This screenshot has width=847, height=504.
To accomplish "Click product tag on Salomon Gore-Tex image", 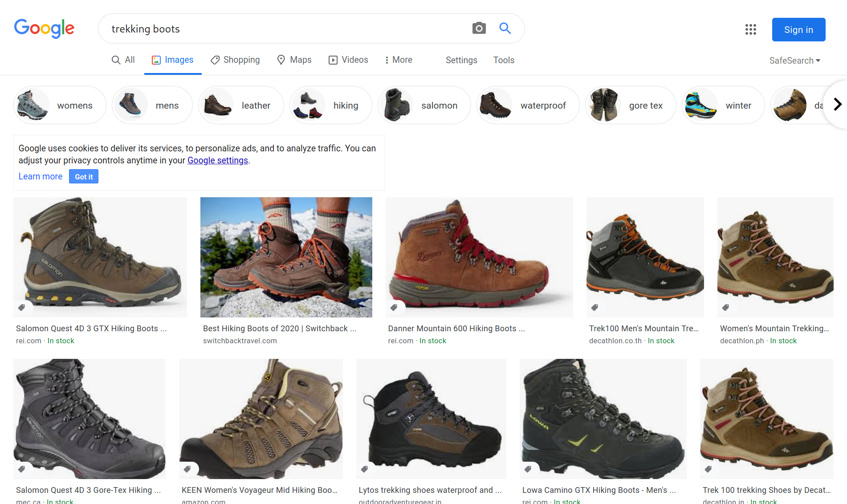I will pos(21,469).
